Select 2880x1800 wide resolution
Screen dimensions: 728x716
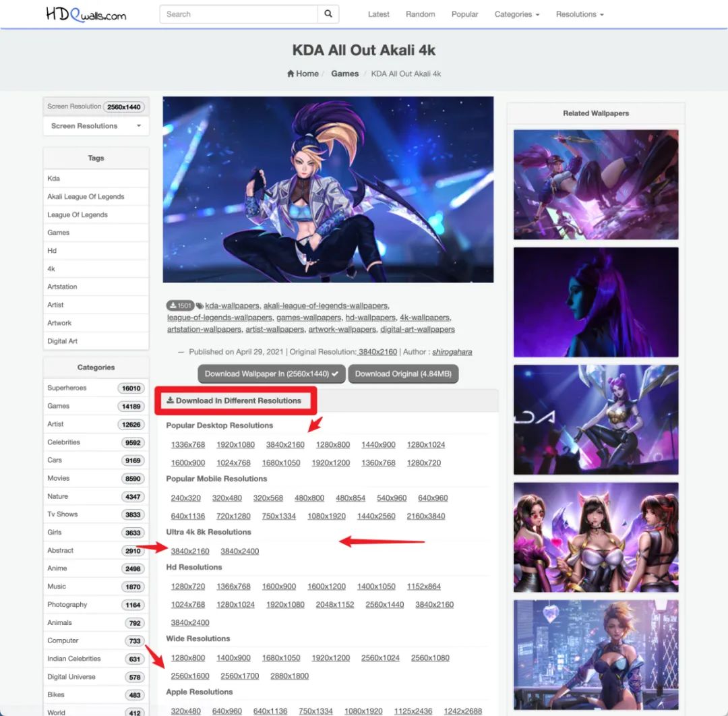click(x=289, y=676)
